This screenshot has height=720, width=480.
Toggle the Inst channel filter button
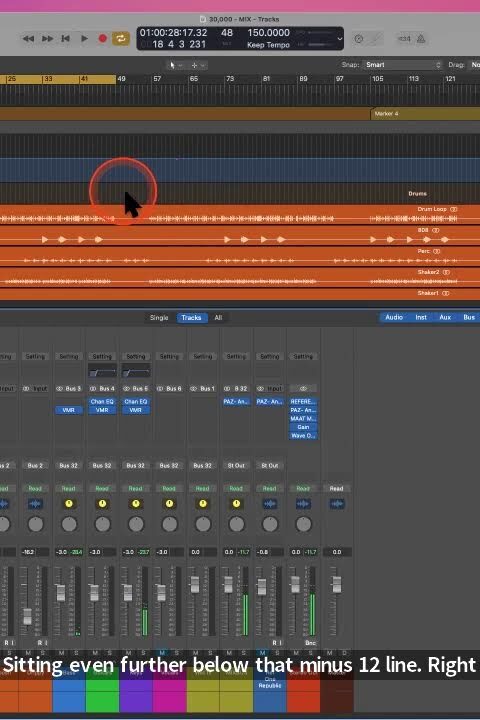[421, 317]
